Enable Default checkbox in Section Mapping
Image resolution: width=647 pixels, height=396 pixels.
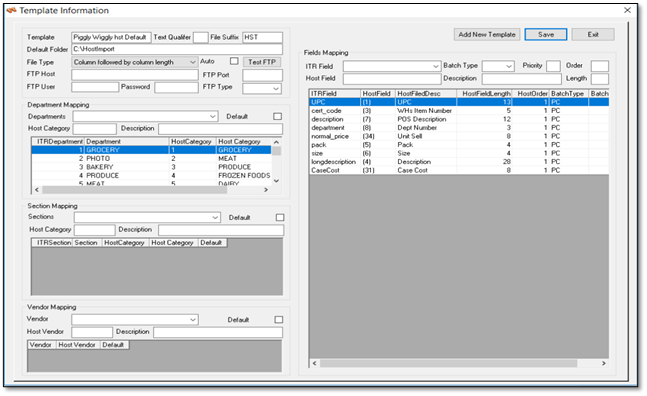coord(280,217)
